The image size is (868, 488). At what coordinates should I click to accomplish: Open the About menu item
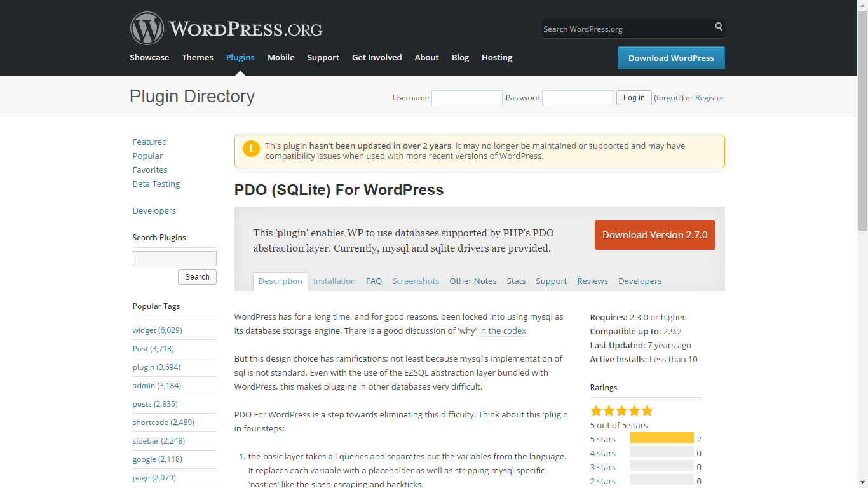[427, 57]
